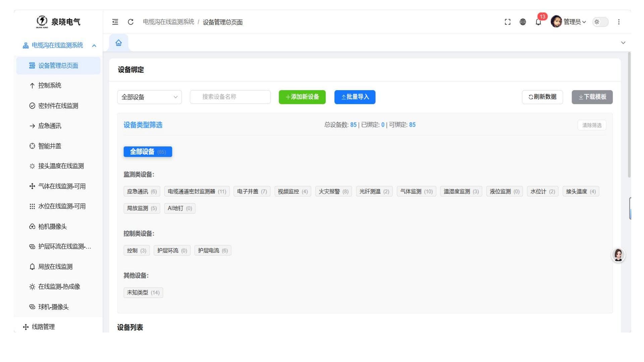
Task: Open 应急通讯 sidebar item
Action: (58, 126)
